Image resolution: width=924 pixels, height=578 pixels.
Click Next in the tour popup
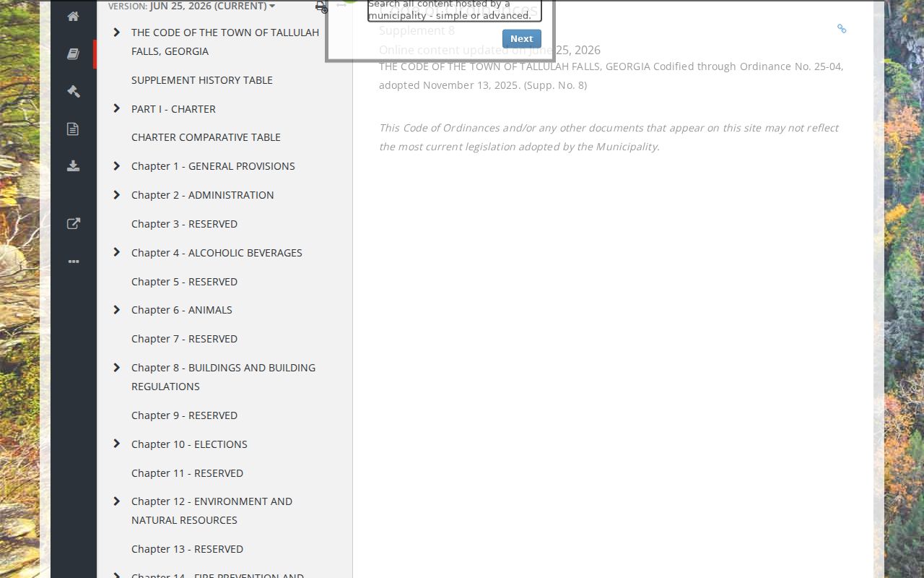click(x=521, y=39)
